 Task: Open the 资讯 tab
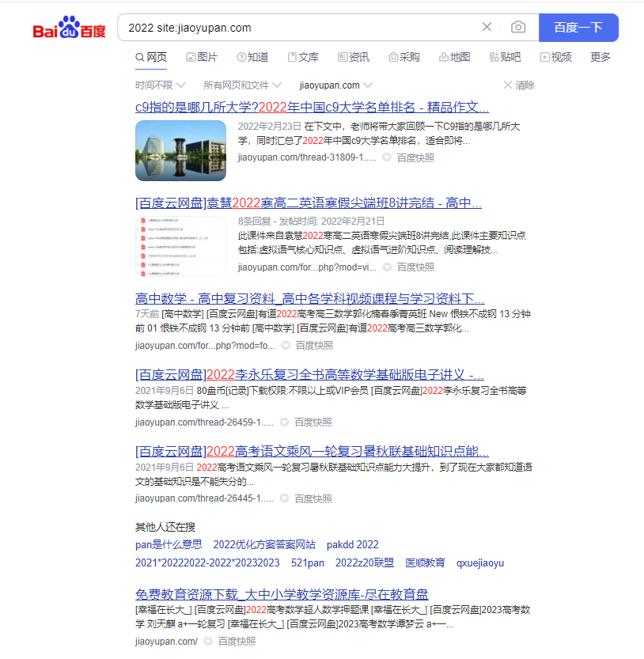[354, 57]
